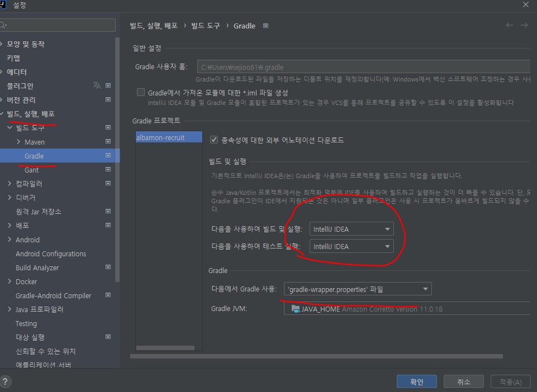Click the Gradle 사용자 홈 path field
The width and height of the screenshot is (537, 392).
coord(364,67)
